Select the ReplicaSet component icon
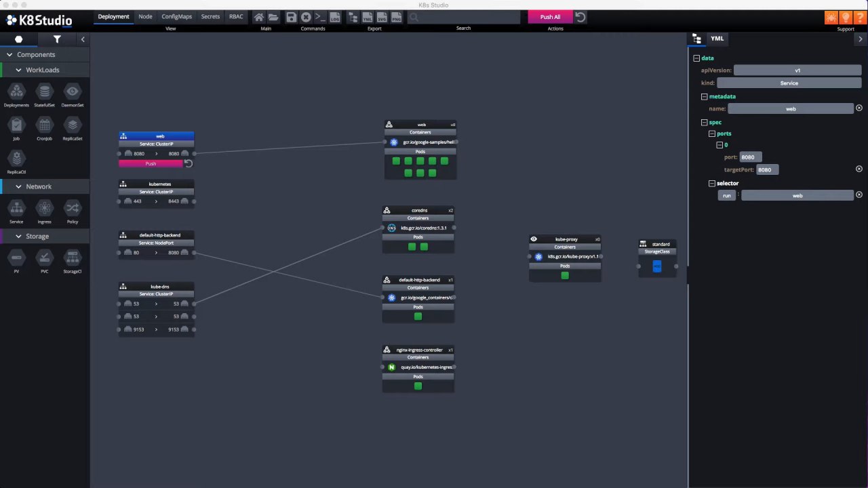 (73, 125)
